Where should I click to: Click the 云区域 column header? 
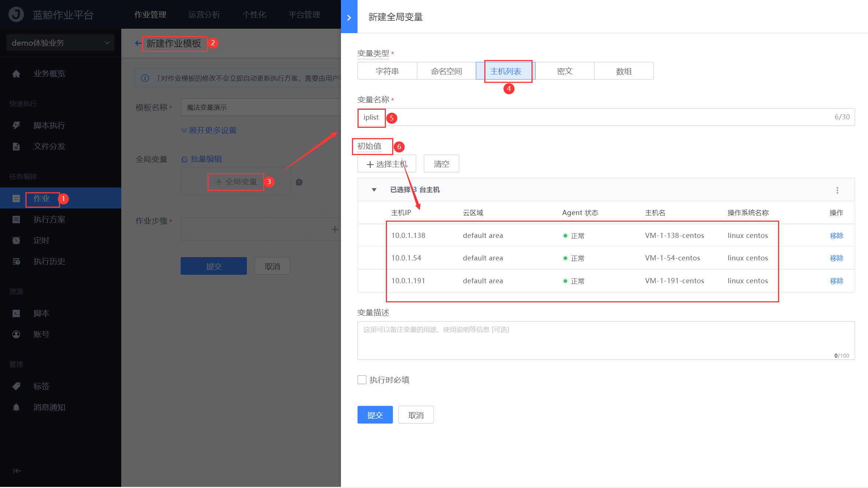tap(473, 213)
